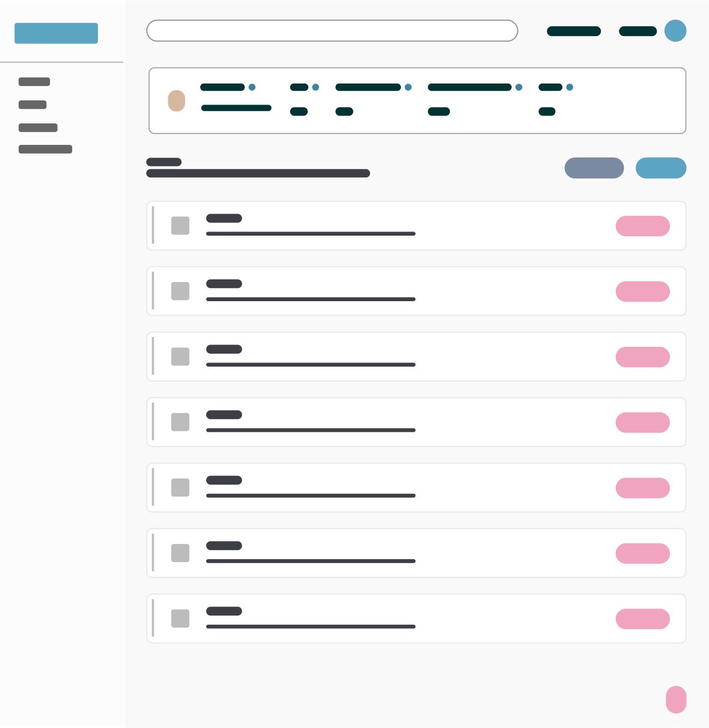Open the first sidebar menu item
The height and width of the screenshot is (728, 709).
tap(34, 82)
